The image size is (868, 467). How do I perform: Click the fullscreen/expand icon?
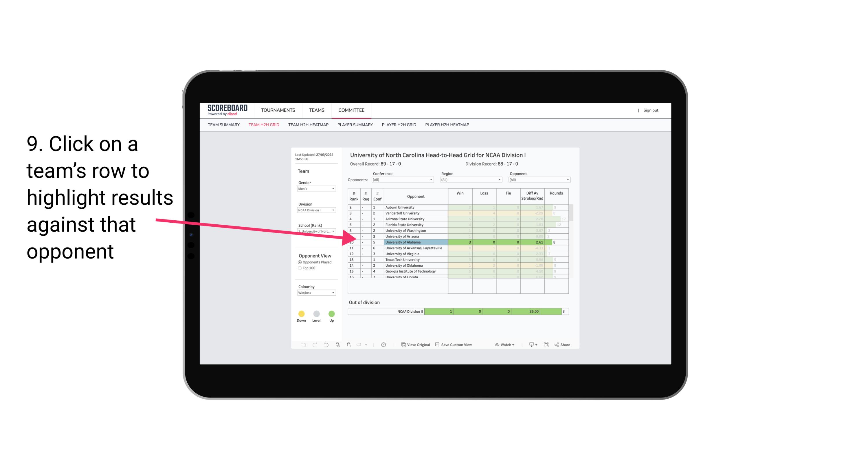(x=546, y=345)
